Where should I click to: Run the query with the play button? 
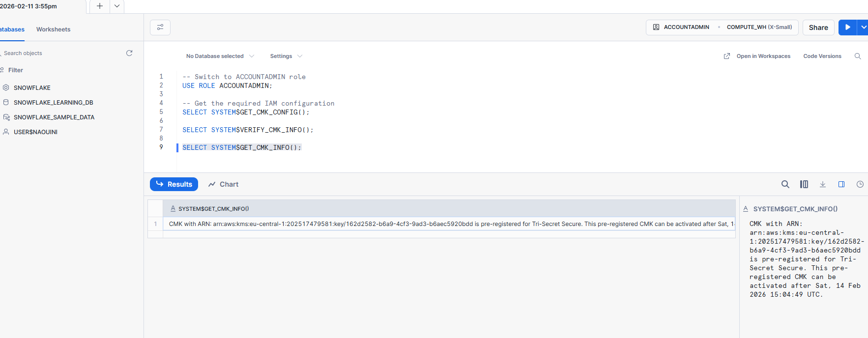click(x=847, y=28)
